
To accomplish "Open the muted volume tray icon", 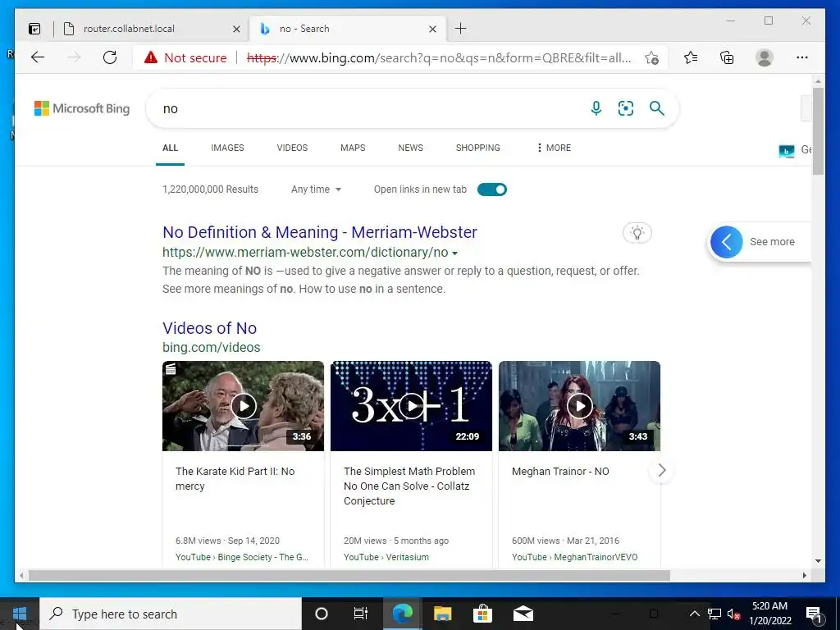I will coord(733,614).
